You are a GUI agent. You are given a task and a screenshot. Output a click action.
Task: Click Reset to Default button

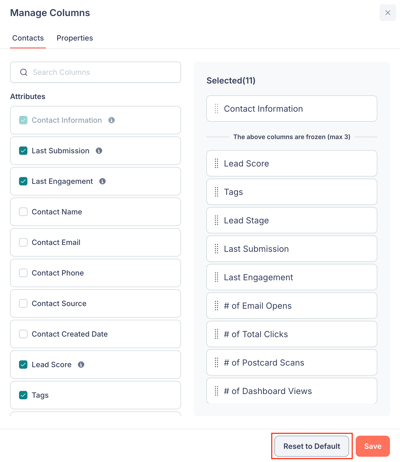click(312, 446)
